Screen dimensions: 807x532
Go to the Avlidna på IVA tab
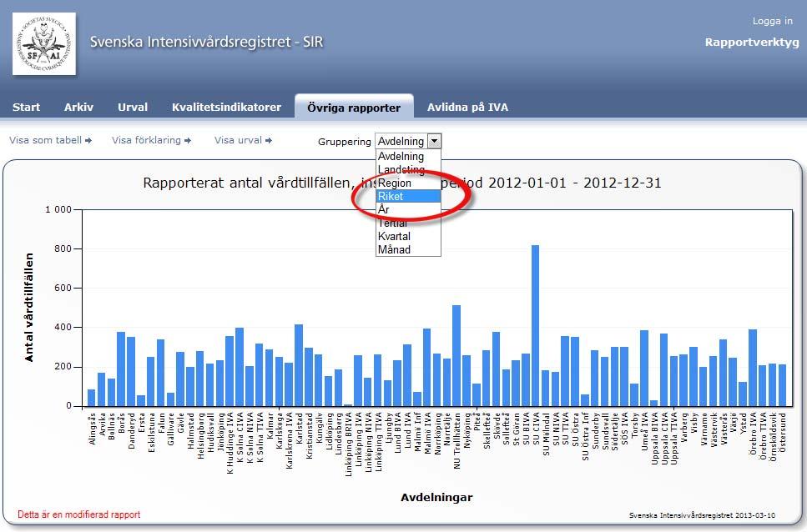467,107
